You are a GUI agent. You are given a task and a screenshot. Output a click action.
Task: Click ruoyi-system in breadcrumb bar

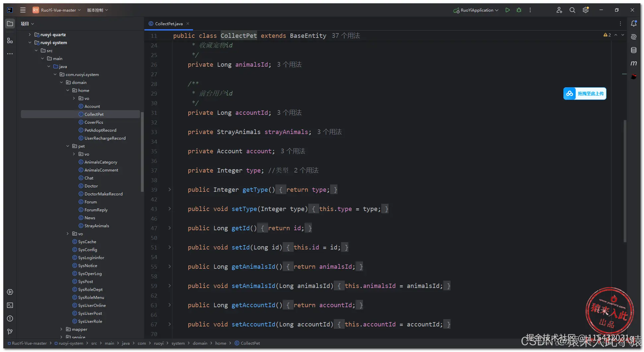tap(71, 343)
